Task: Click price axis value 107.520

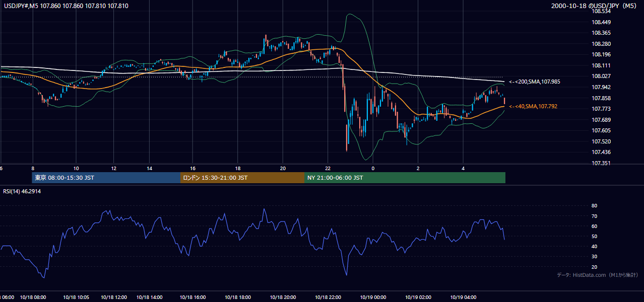Action: click(x=601, y=141)
